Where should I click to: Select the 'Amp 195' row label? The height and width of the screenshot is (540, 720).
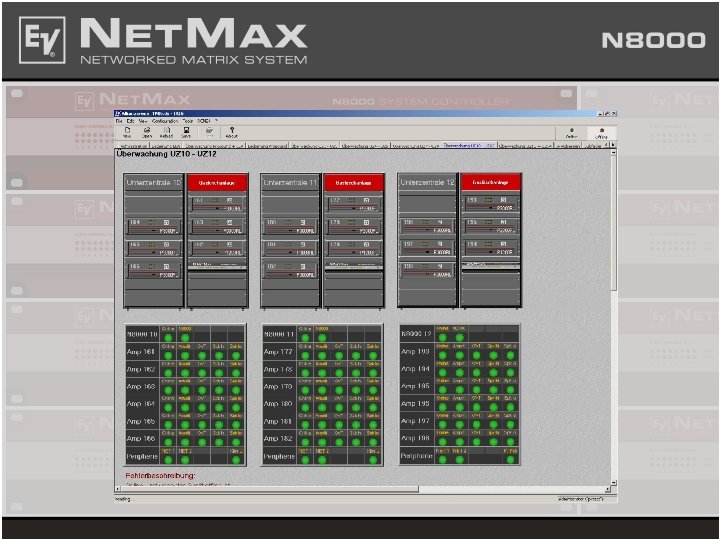point(415,386)
